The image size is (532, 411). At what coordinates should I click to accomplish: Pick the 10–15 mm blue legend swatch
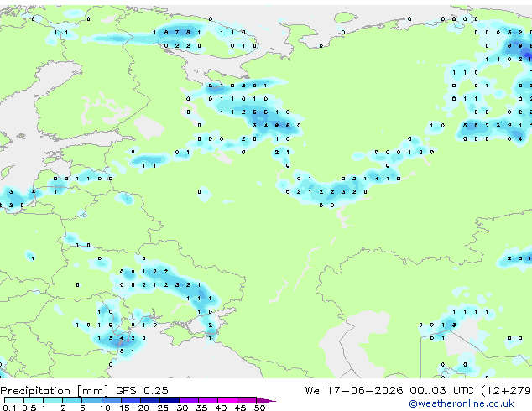tap(112, 400)
